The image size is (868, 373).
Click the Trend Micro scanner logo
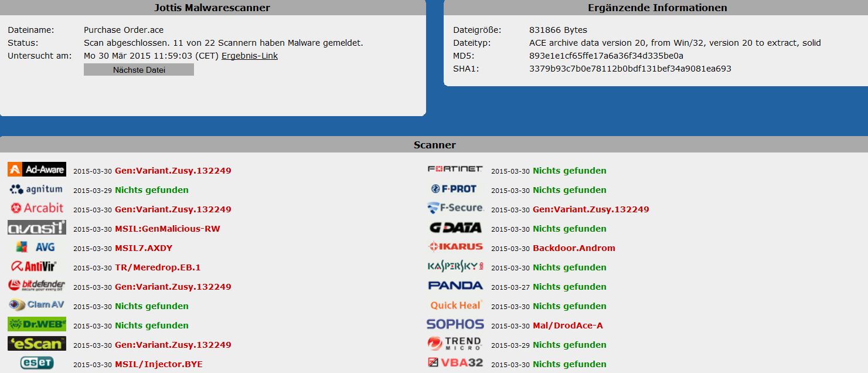454,344
